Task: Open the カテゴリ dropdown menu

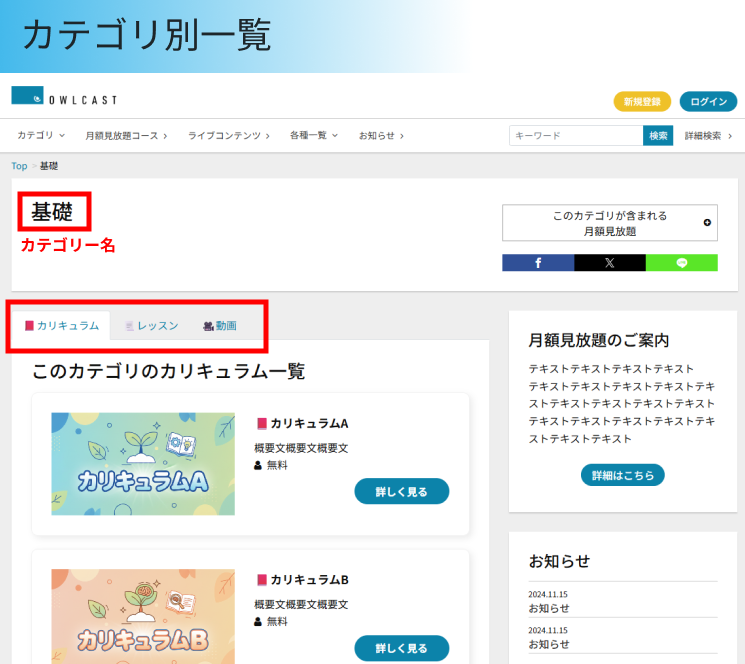Action: point(40,135)
